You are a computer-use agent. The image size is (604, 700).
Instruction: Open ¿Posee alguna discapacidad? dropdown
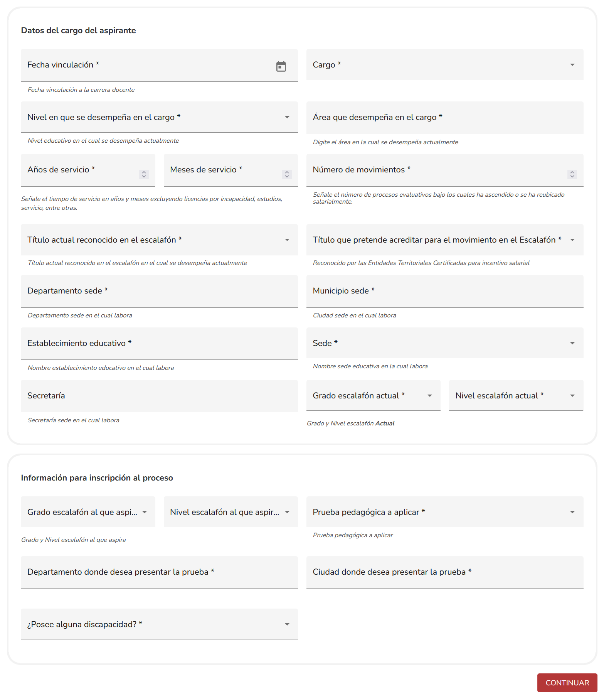coord(159,624)
